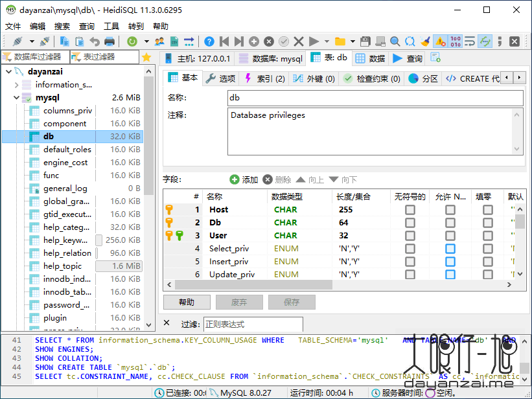Open the user manager icon
The width and height of the screenshot is (532, 399).
pyautogui.click(x=159, y=41)
